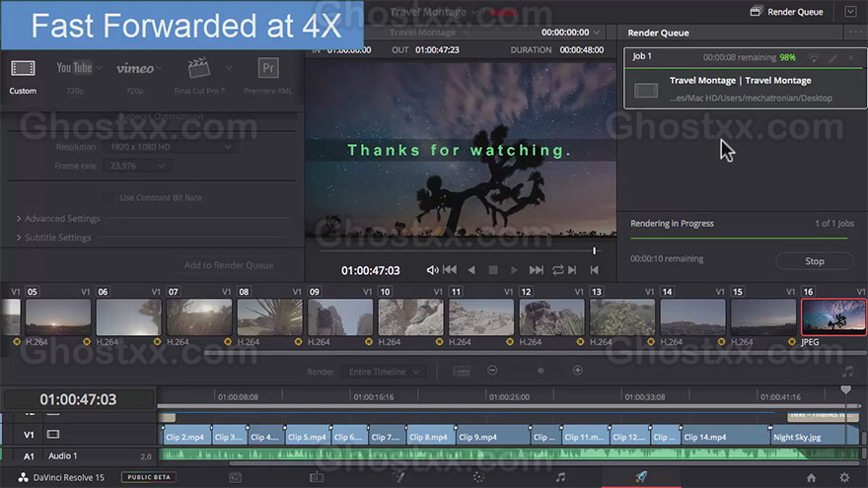The image size is (868, 488).
Task: Open the Deliver page rocket icon
Action: (x=641, y=476)
